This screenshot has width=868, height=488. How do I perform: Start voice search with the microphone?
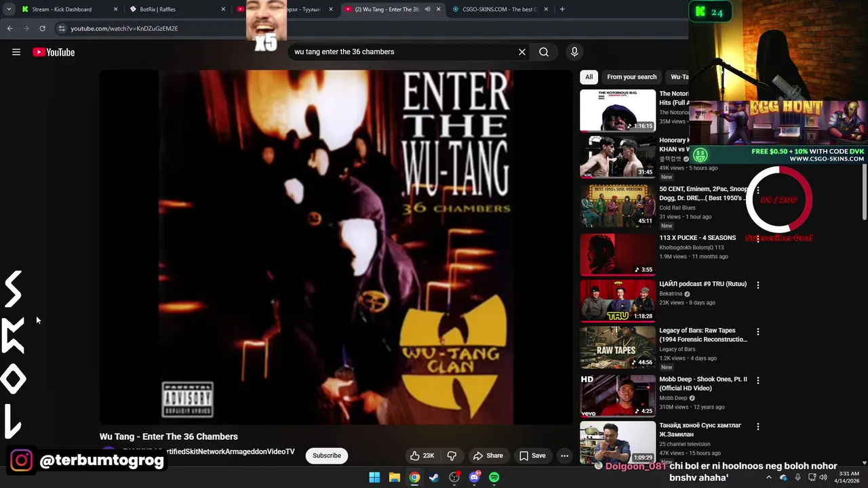(574, 52)
